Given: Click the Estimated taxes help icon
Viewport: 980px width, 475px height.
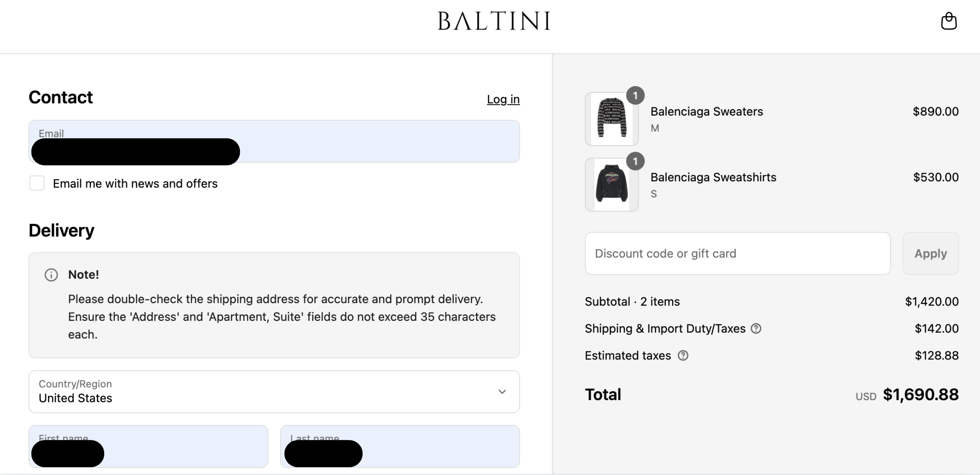Looking at the screenshot, I should [x=683, y=356].
